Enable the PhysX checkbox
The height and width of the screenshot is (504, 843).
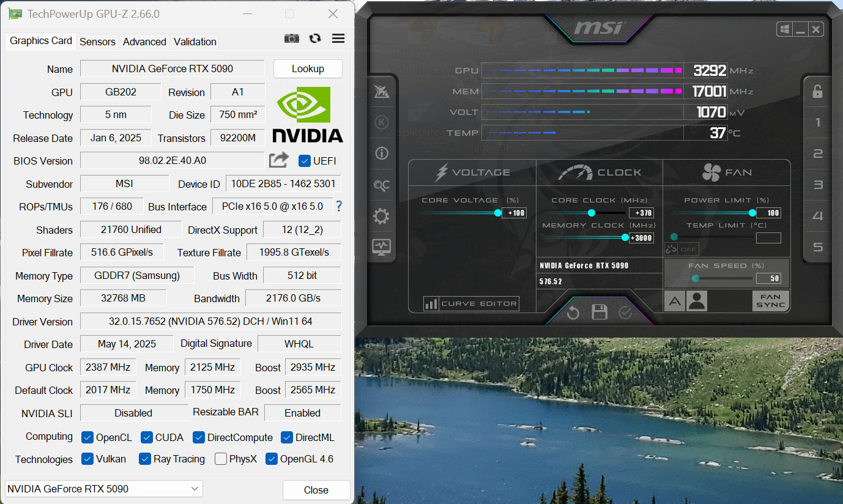tap(221, 459)
